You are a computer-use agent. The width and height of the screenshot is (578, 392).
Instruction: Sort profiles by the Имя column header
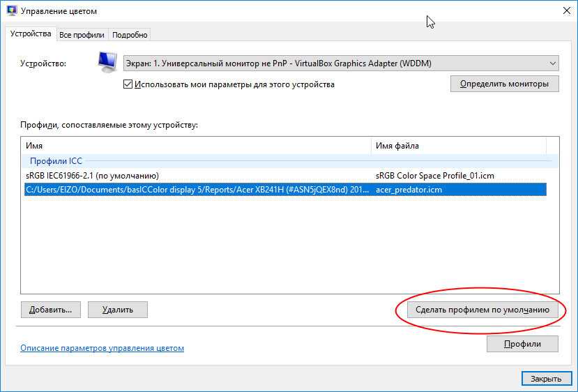[x=195, y=146]
